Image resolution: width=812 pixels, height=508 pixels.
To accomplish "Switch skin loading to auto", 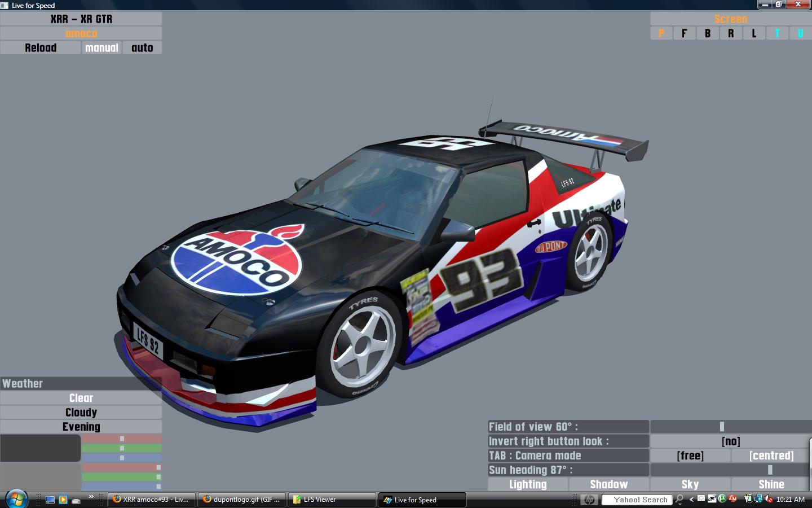I will [x=142, y=48].
